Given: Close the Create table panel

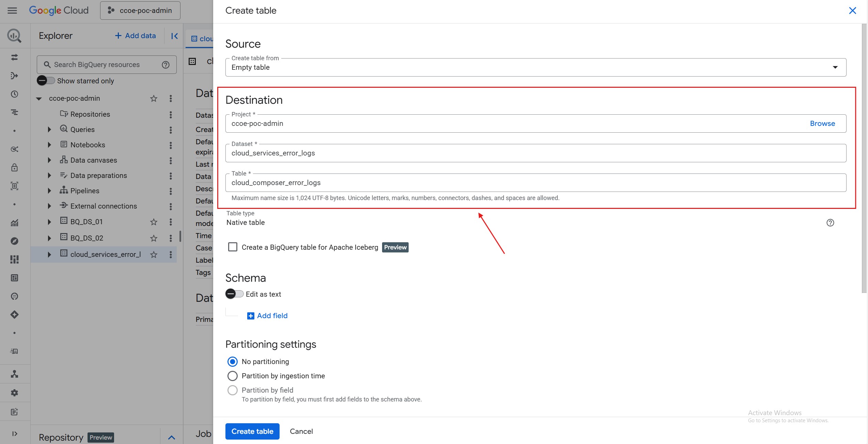Looking at the screenshot, I should [852, 11].
